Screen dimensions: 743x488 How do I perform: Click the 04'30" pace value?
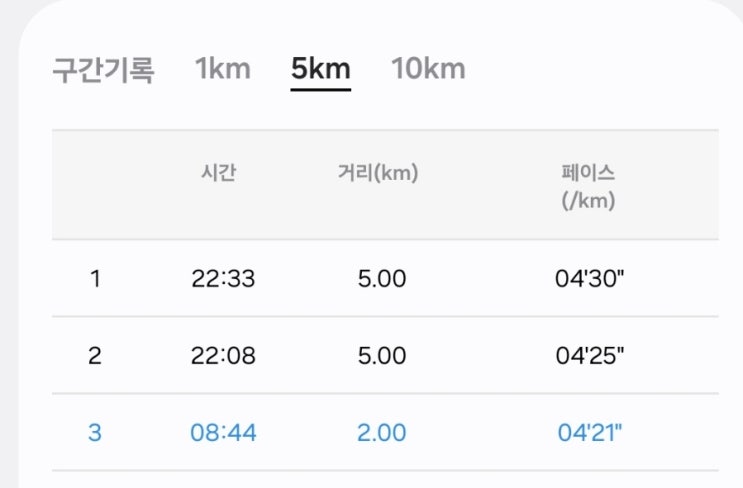(588, 279)
